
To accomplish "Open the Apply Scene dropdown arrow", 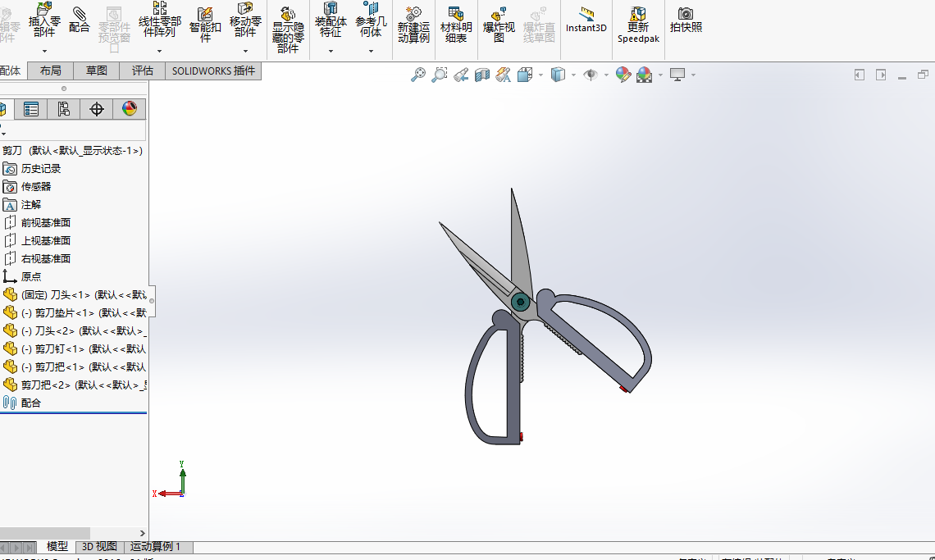I will [x=660, y=75].
